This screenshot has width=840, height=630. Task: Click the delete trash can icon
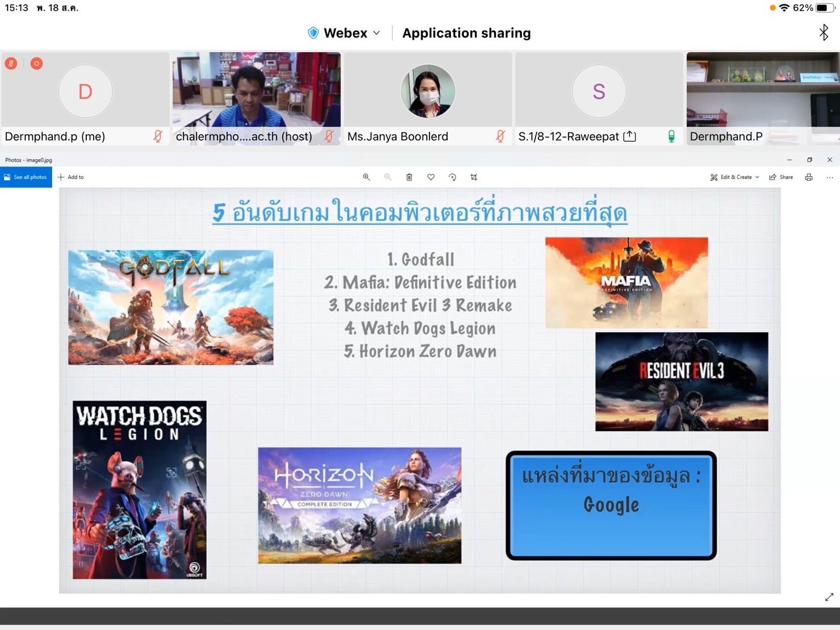409,177
